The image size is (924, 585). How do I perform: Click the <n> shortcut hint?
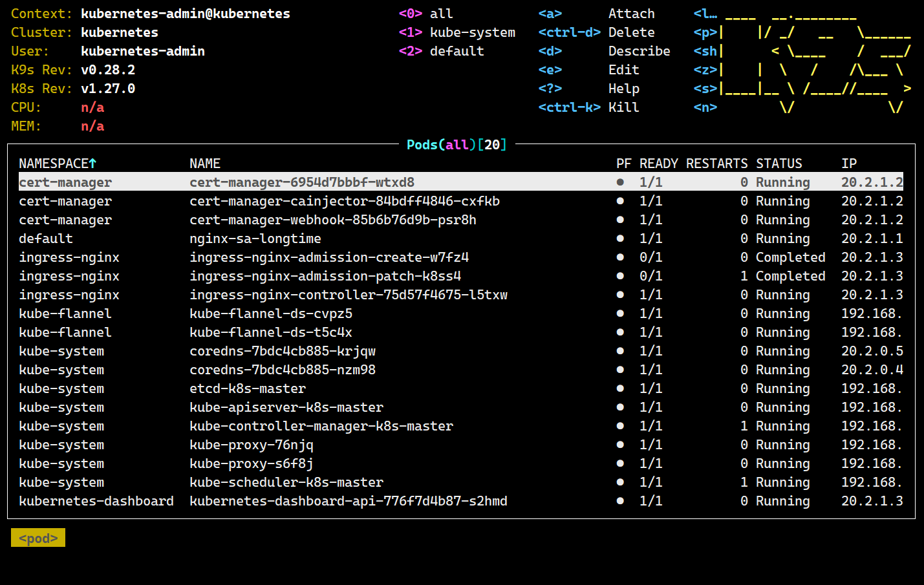click(x=705, y=107)
